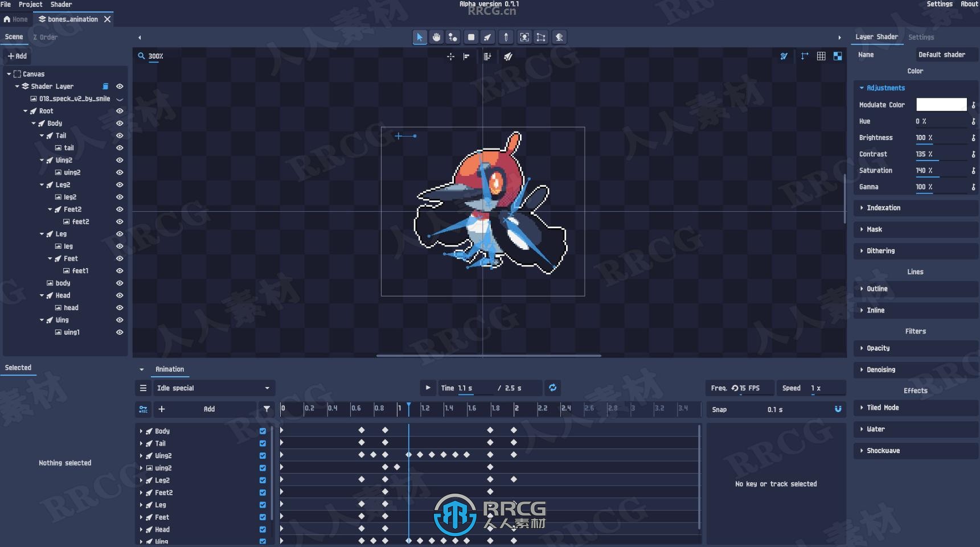The image size is (980, 547).
Task: Adjust the Saturation 140% slider
Action: (941, 171)
